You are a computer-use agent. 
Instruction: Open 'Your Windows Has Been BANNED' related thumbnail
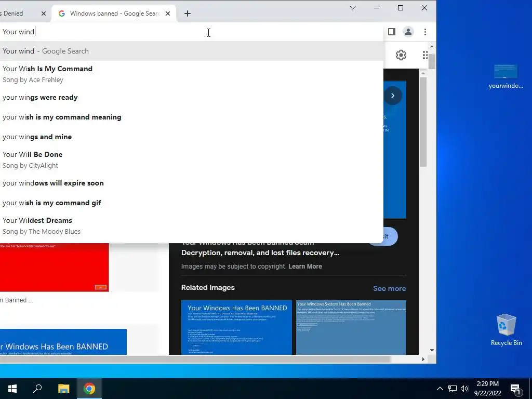tap(236, 327)
